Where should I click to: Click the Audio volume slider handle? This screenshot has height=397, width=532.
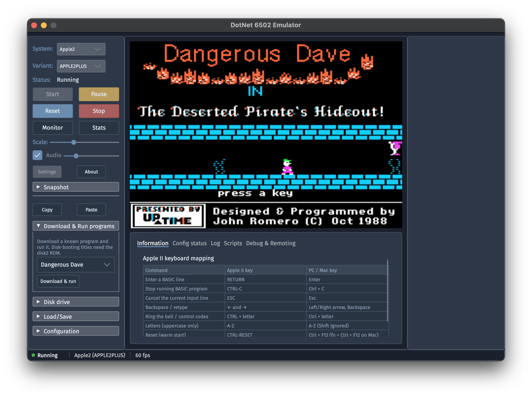pos(76,156)
